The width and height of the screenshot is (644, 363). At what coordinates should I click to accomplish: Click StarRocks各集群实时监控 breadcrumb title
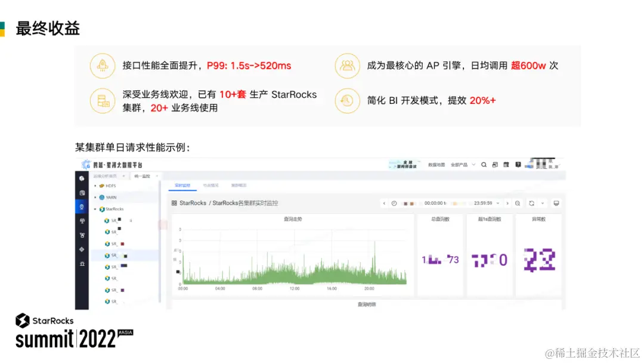(245, 203)
